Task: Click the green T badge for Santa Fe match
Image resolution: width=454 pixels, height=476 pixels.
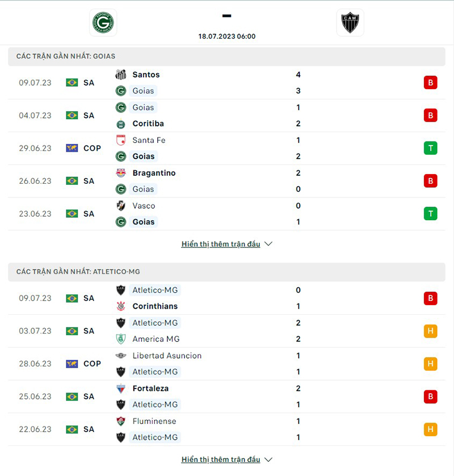Action: [431, 148]
